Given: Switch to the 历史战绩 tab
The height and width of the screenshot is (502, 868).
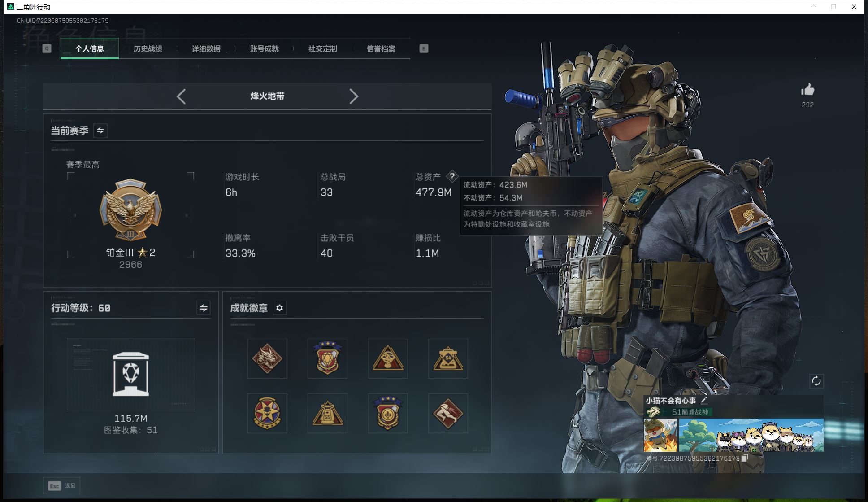Looking at the screenshot, I should 148,49.
